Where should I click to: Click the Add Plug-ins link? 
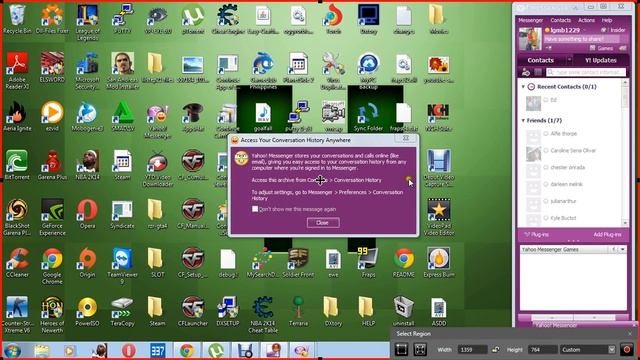[607, 235]
